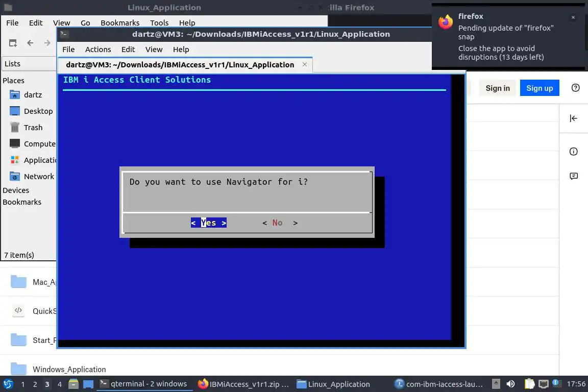Switch to Linux_Application taskbar entry
Screen dimensions: 588x392
point(334,384)
